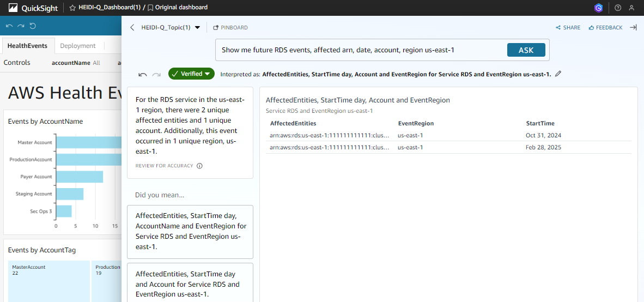
Task: Click the EventRegion column header
Action: [x=416, y=123]
